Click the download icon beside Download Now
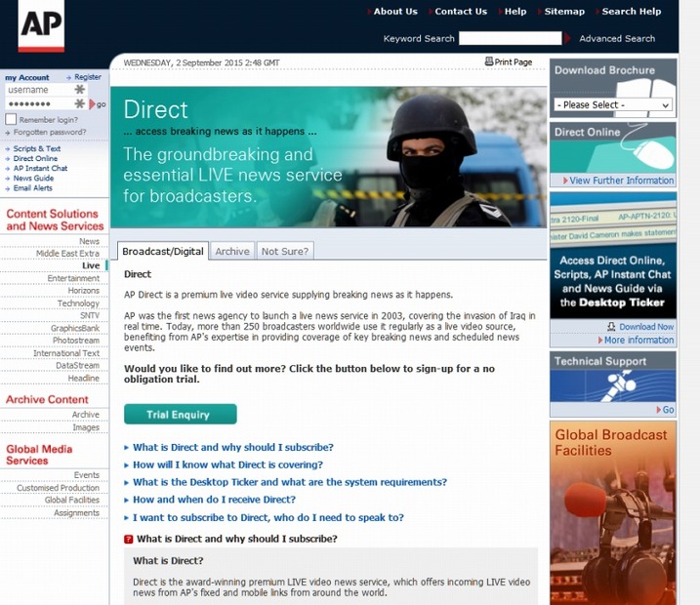This screenshot has width=700, height=605. click(611, 327)
